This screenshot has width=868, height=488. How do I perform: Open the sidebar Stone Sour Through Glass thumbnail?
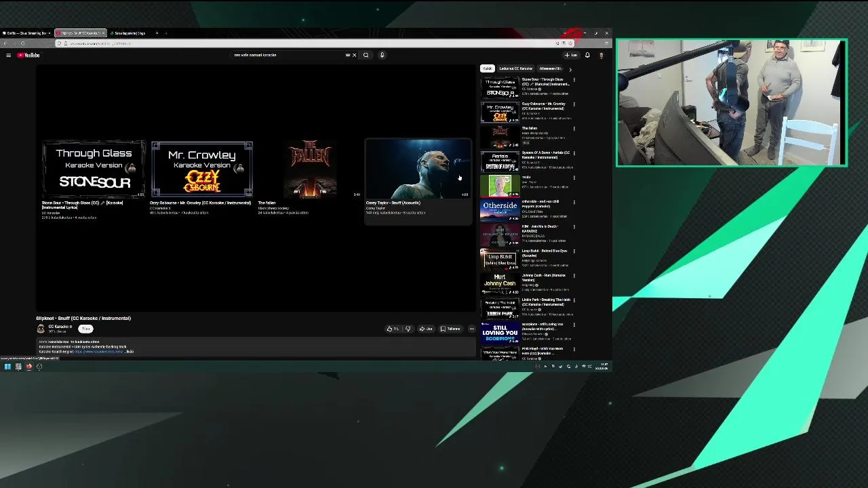click(500, 88)
